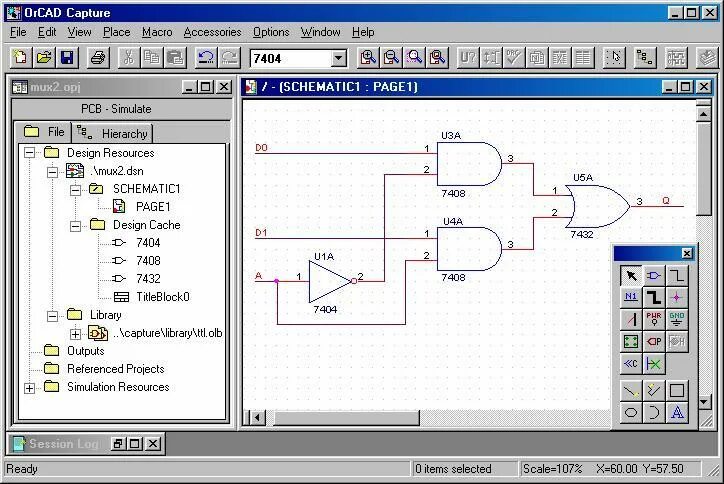Click the U5A OR gate in schematic
Screen dimensions: 724x484
click(597, 206)
